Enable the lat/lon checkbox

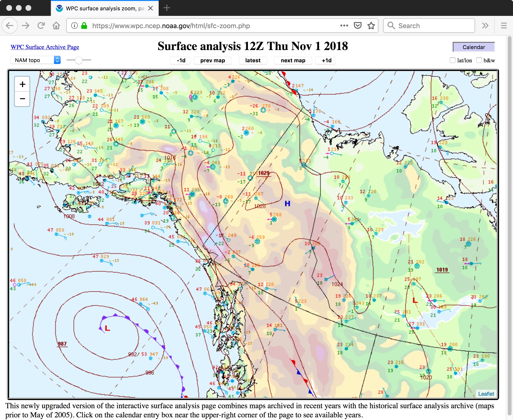[453, 60]
